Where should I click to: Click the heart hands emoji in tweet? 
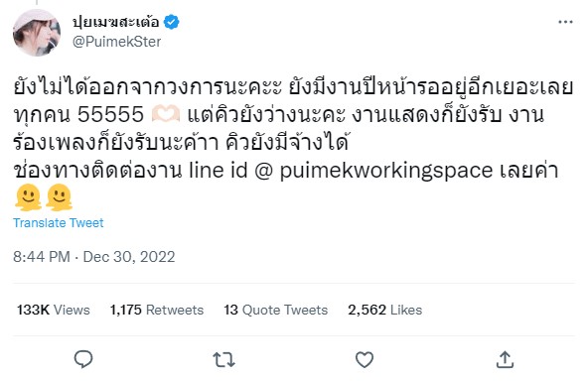tap(166, 114)
